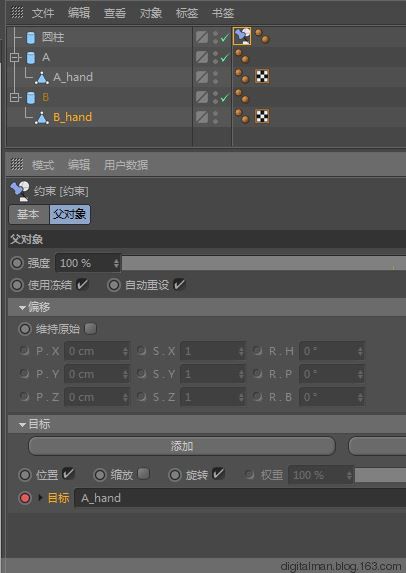This screenshot has width=406, height=573.
Task: Click the material tag on A row
Action: pos(242,57)
